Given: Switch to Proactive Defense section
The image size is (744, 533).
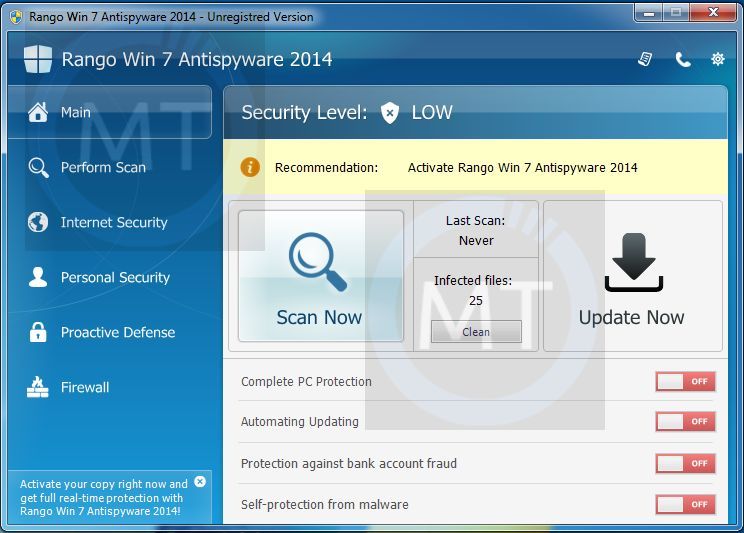Looking at the screenshot, I should [x=110, y=332].
